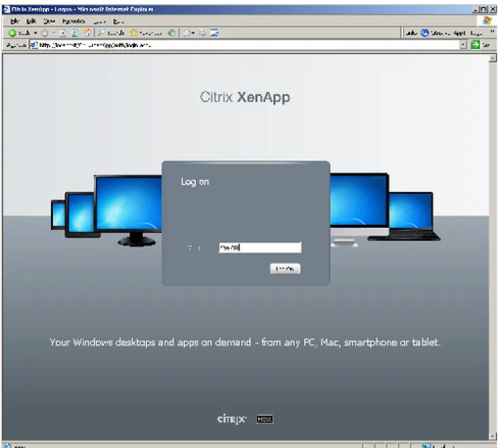
Task: Open the View menu
Action: pyautogui.click(x=49, y=21)
